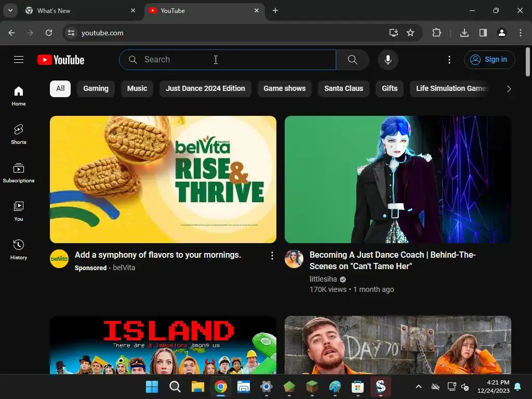This screenshot has width=532, height=399.
Task: Select the Gaming filter chip
Action: click(96, 88)
